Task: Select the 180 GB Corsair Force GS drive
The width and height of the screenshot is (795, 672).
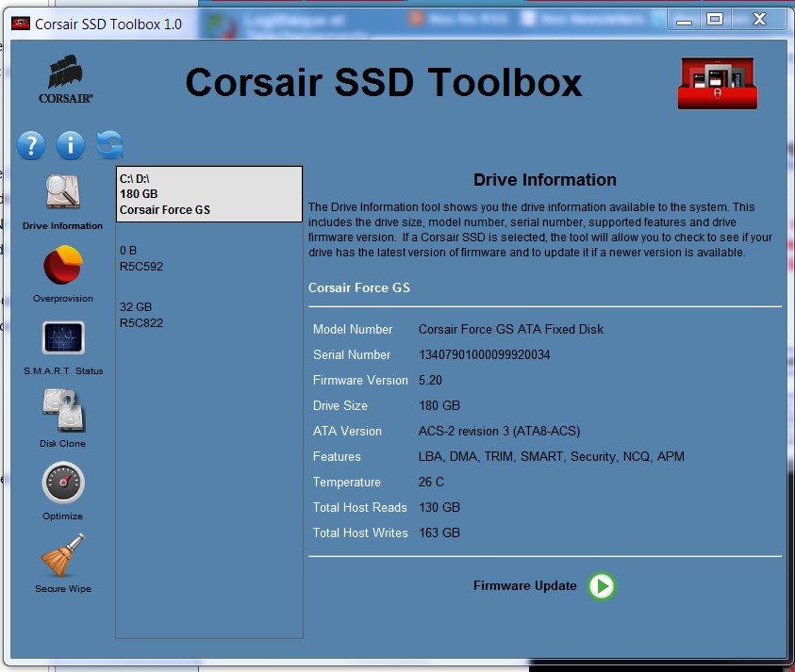Action: click(x=209, y=194)
